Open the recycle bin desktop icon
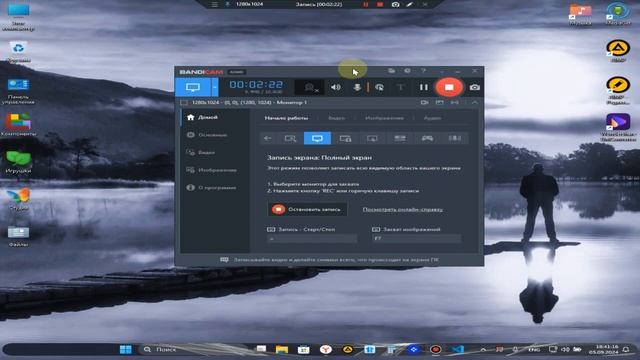The height and width of the screenshot is (360, 640). click(18, 52)
